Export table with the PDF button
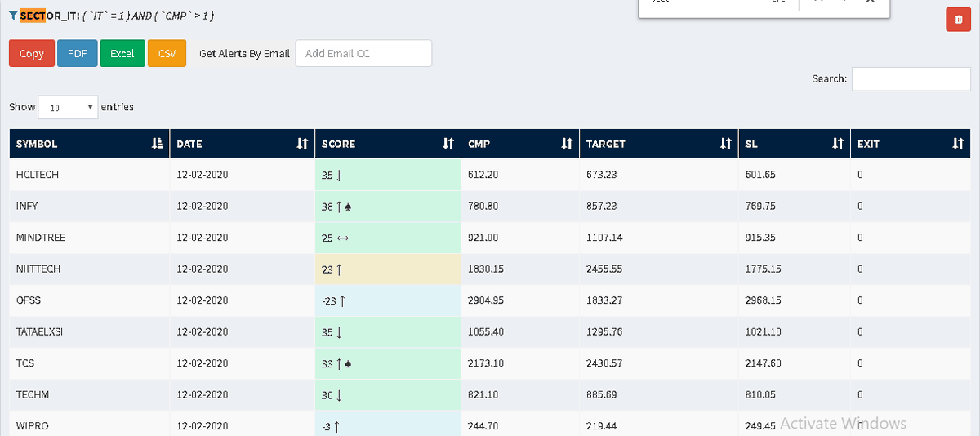980x436 pixels. pyautogui.click(x=78, y=54)
